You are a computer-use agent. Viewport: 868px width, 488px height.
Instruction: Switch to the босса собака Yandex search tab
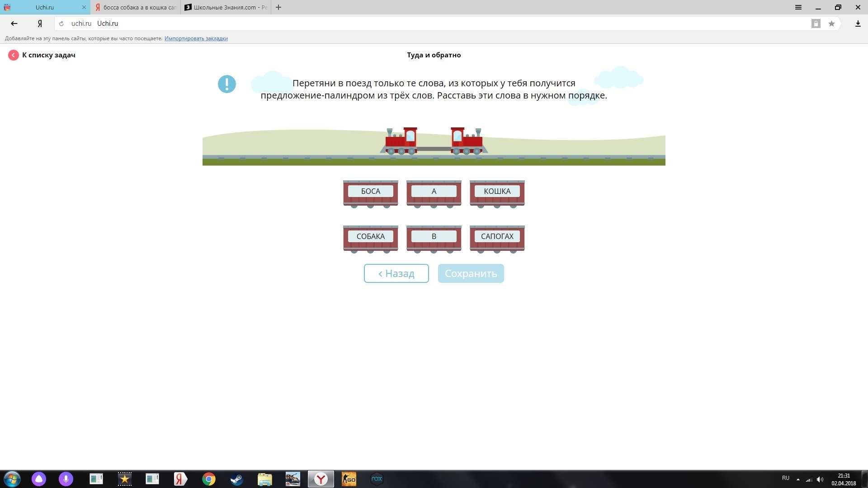point(136,7)
